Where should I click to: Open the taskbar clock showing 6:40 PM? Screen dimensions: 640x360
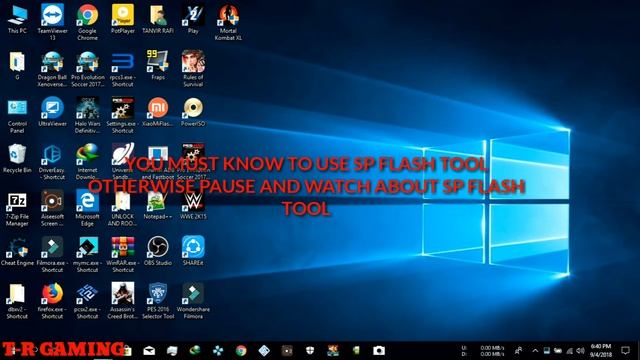[x=600, y=351]
